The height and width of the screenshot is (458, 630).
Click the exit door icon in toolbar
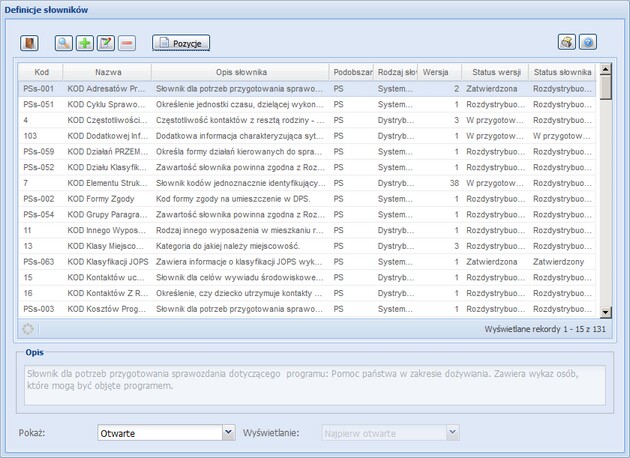(30, 43)
